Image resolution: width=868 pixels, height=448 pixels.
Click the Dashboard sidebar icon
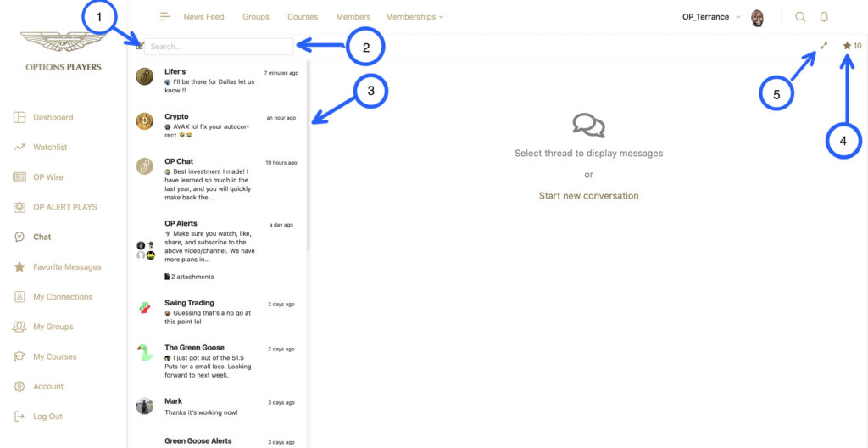coord(19,118)
